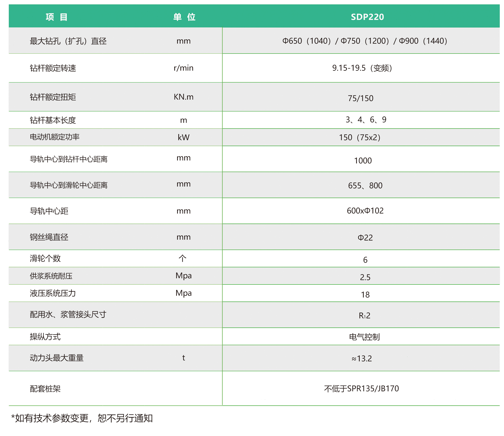Select the 钻杆额定转速 row label
504x436 pixels.
[x=53, y=68]
